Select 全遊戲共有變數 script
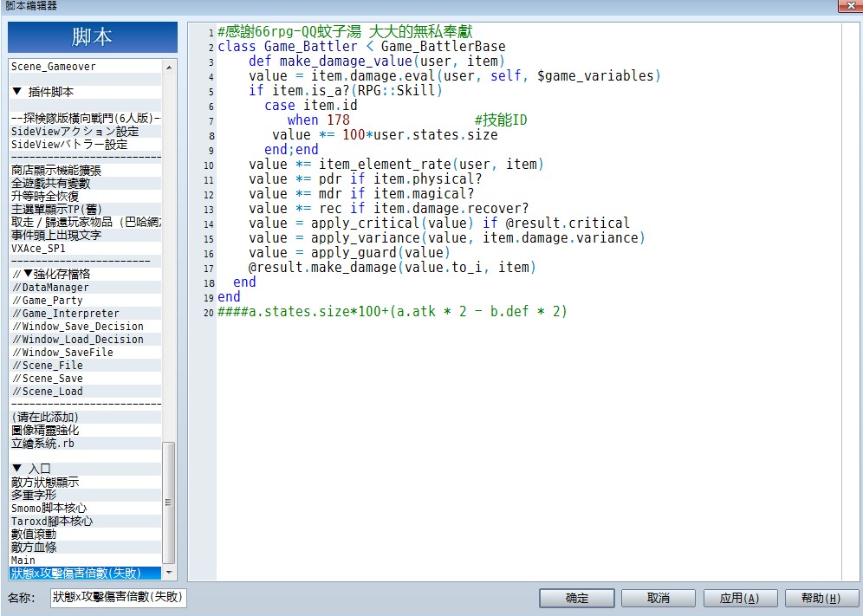This screenshot has height=616, width=863. click(x=85, y=184)
